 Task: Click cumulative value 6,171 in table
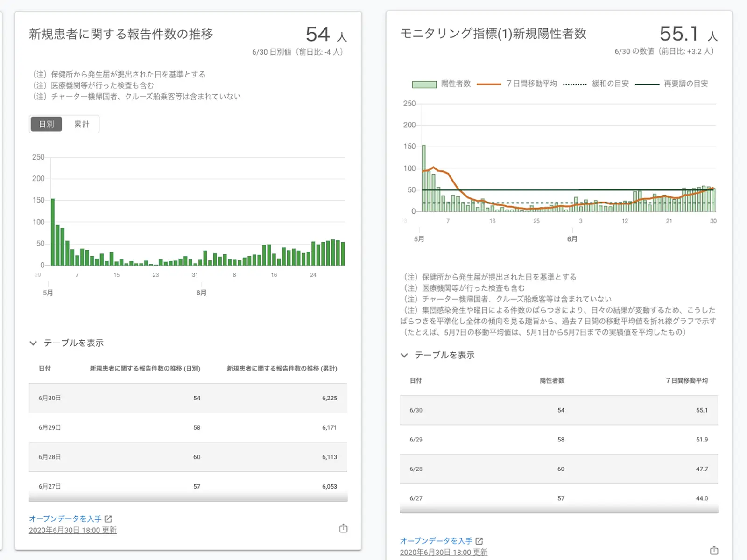point(329,427)
